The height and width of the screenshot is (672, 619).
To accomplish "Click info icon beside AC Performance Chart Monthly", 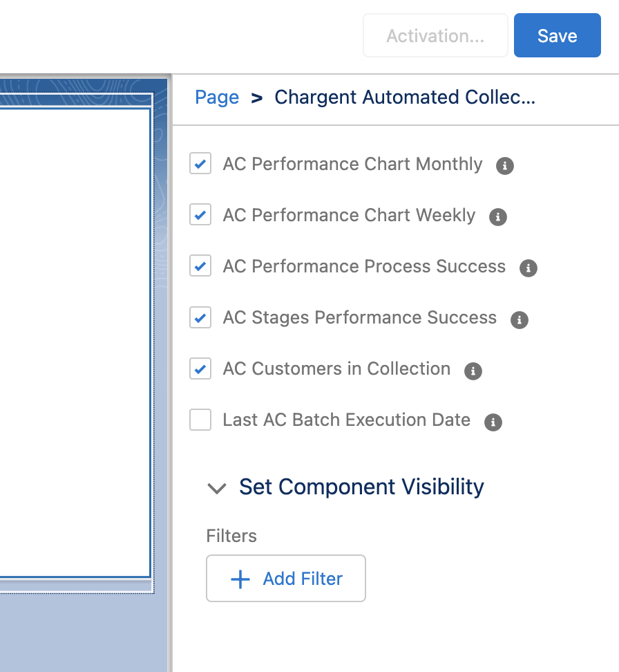I will tap(504, 165).
